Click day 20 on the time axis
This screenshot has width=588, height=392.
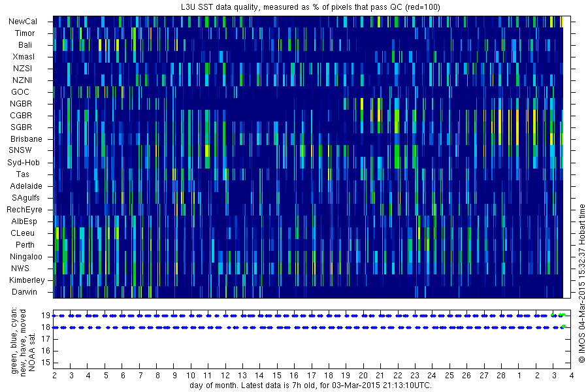pos(363,376)
